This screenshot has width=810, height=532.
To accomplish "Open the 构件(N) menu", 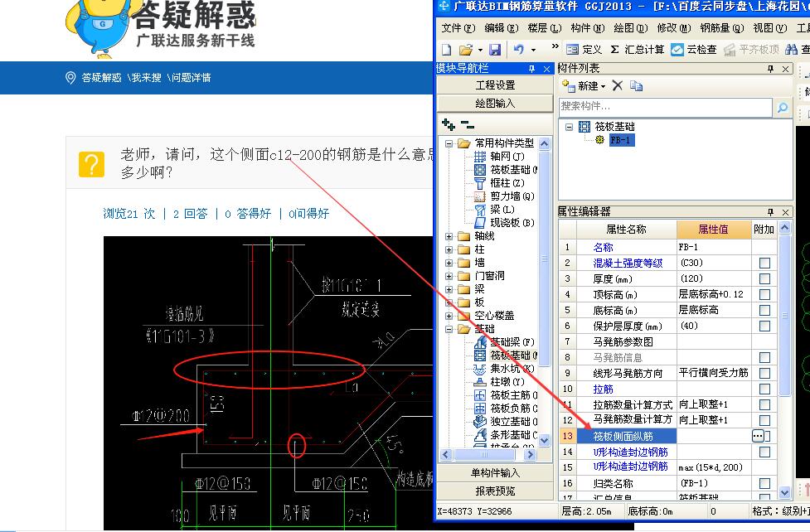I will (x=587, y=28).
